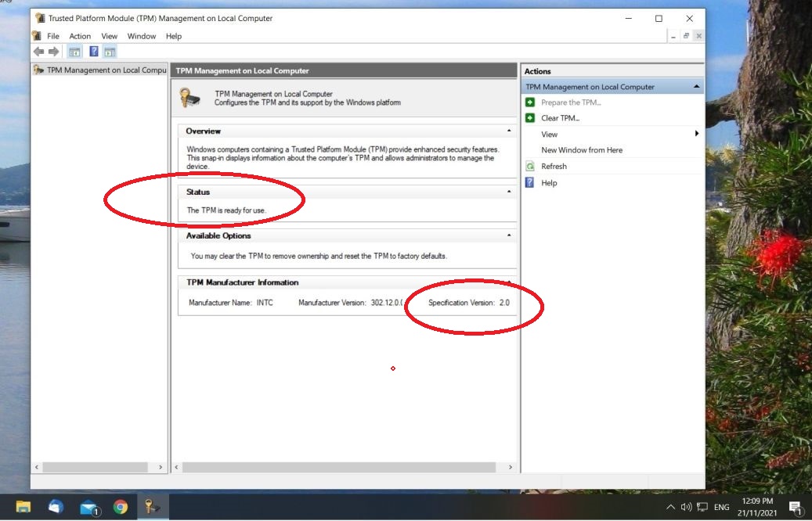Go back using the toolbar Back arrow
The width and height of the screenshot is (812, 521).
tap(38, 52)
